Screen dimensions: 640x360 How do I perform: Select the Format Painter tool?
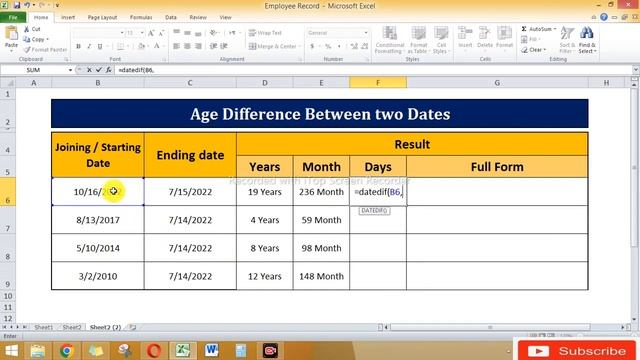[x=45, y=49]
